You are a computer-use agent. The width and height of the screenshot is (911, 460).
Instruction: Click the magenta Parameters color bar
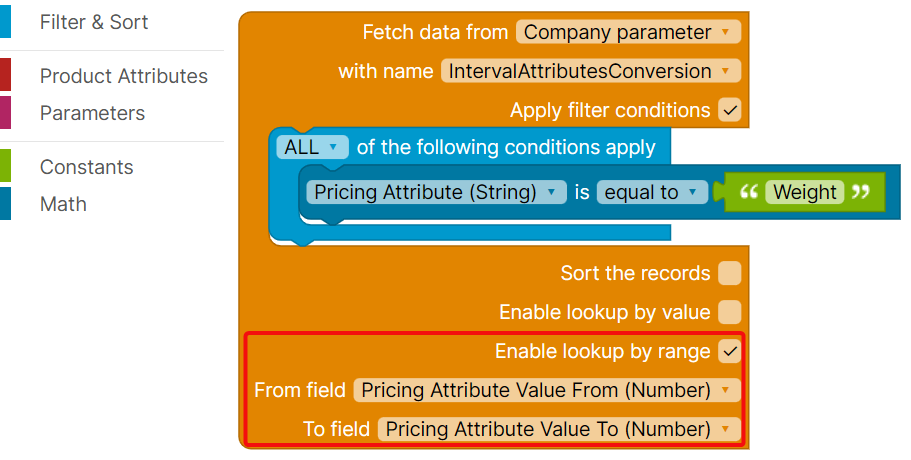click(x=6, y=113)
